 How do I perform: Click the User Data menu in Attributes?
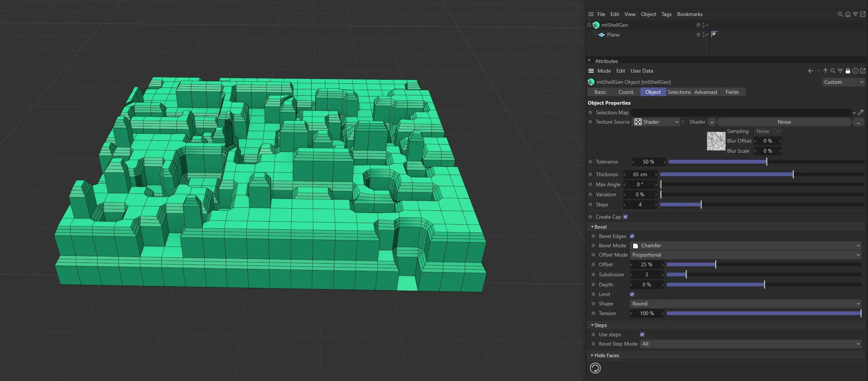[x=641, y=71]
